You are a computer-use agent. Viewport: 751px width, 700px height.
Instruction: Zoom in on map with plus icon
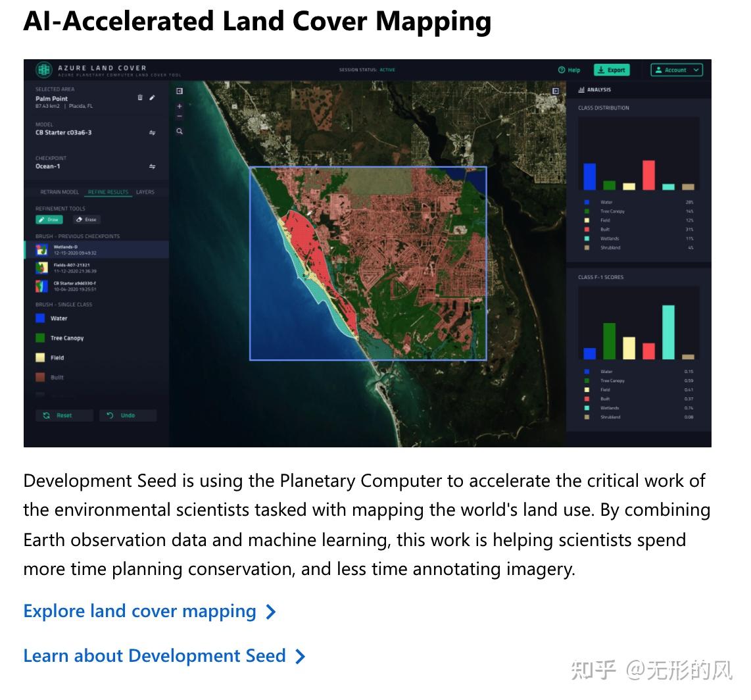[x=180, y=107]
